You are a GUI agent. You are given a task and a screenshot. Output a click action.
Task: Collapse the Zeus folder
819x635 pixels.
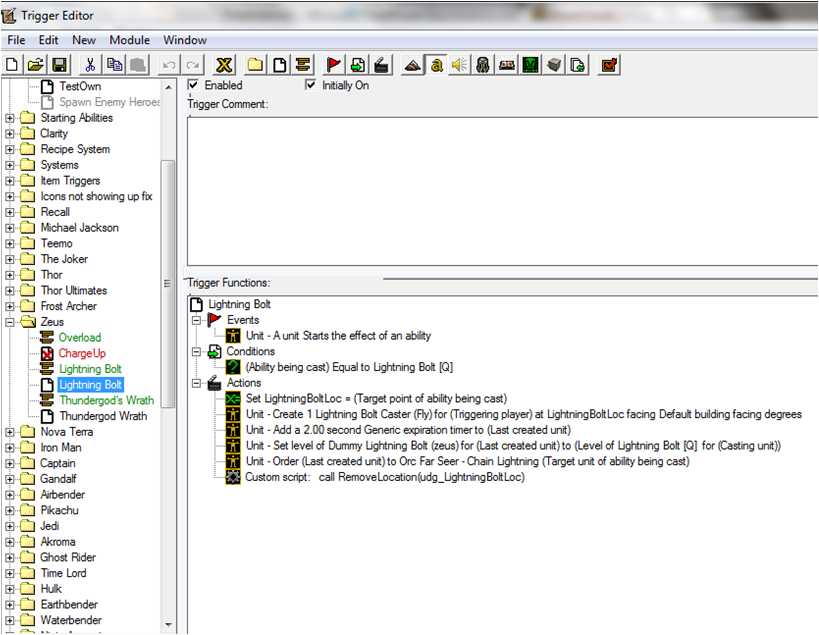pyautogui.click(x=10, y=322)
